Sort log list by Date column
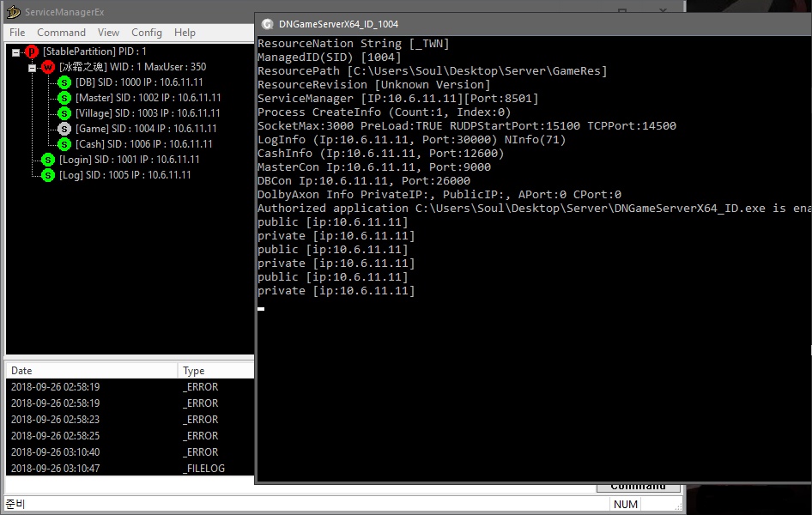Image resolution: width=812 pixels, height=515 pixels. click(91, 371)
